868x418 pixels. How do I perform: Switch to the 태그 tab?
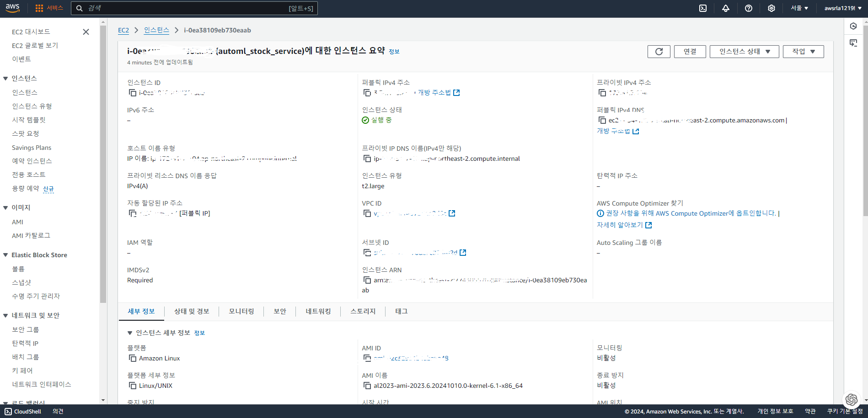point(402,311)
